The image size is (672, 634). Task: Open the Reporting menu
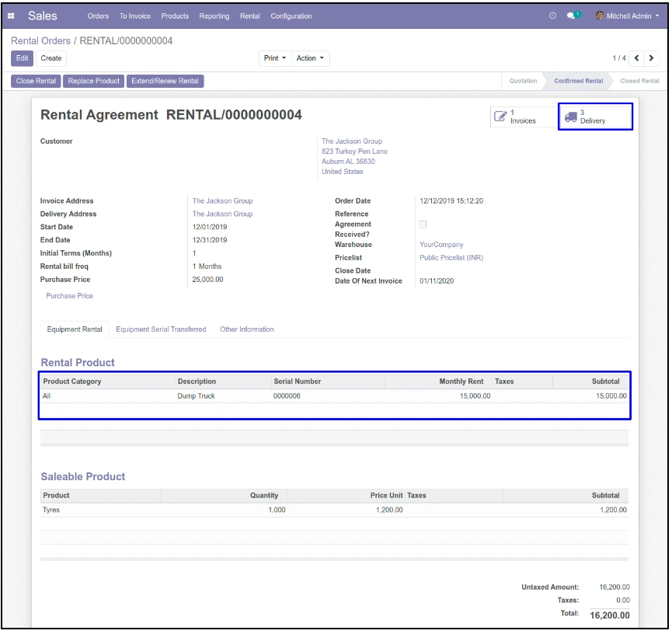click(x=214, y=16)
